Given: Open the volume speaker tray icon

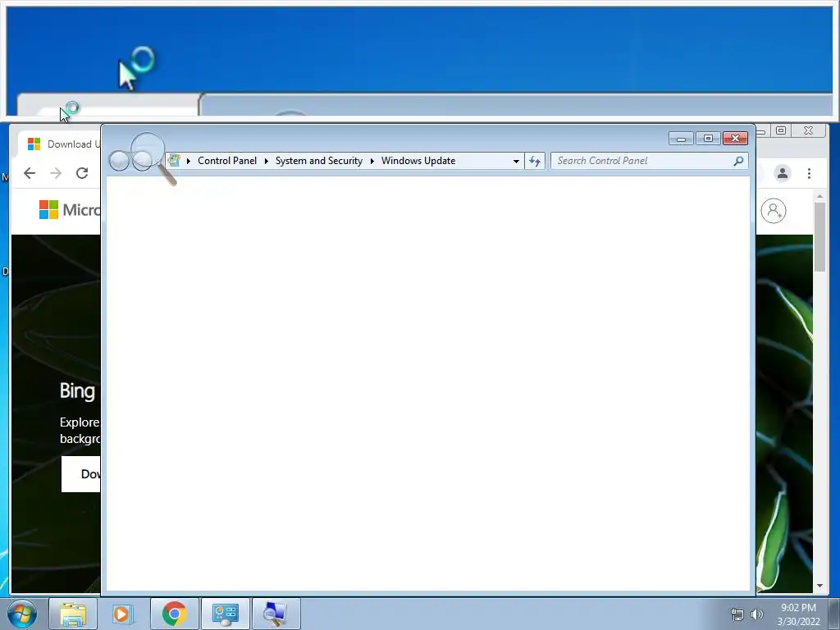Looking at the screenshot, I should [x=757, y=614].
